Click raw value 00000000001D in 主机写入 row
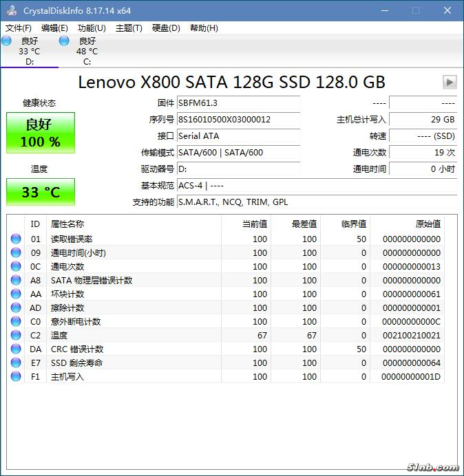Screen dimensions: 464x476 pos(411,376)
